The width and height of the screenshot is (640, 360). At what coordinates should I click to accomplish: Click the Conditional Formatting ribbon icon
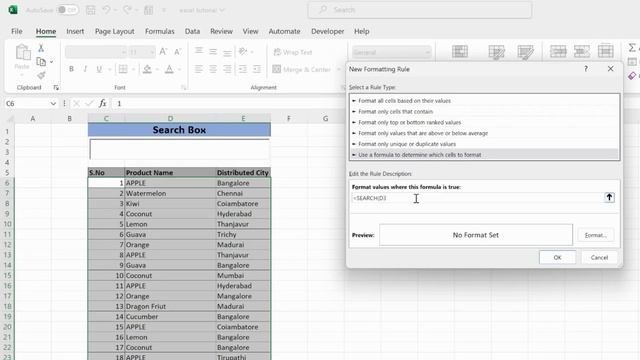click(x=460, y=52)
